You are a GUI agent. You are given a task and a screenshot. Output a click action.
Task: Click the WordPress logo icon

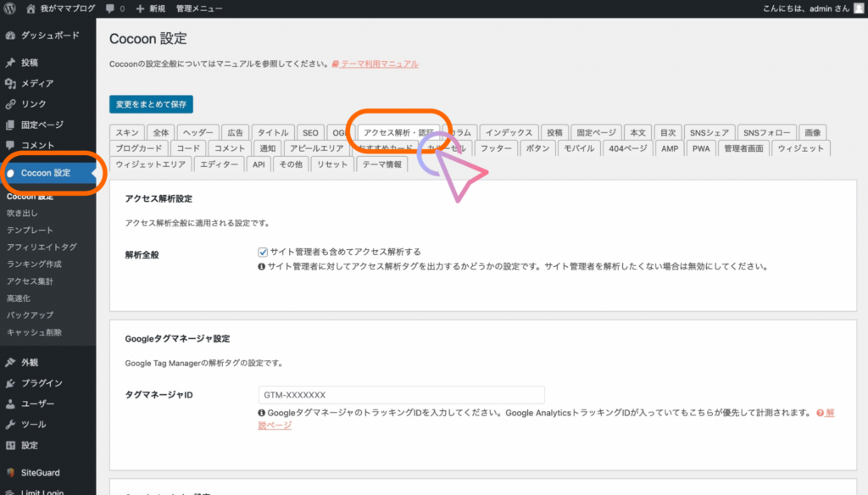coord(10,8)
